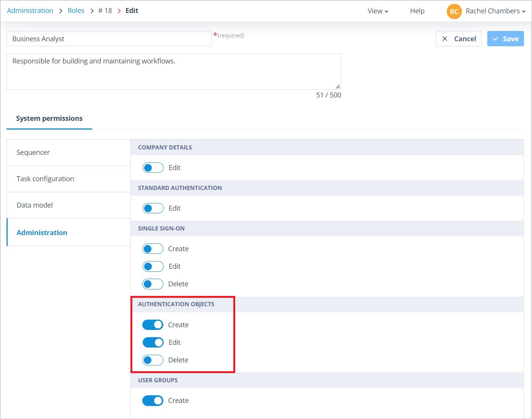Viewport: 532px width, 419px height.
Task: Click the # 18 breadcrumb
Action: pos(105,11)
